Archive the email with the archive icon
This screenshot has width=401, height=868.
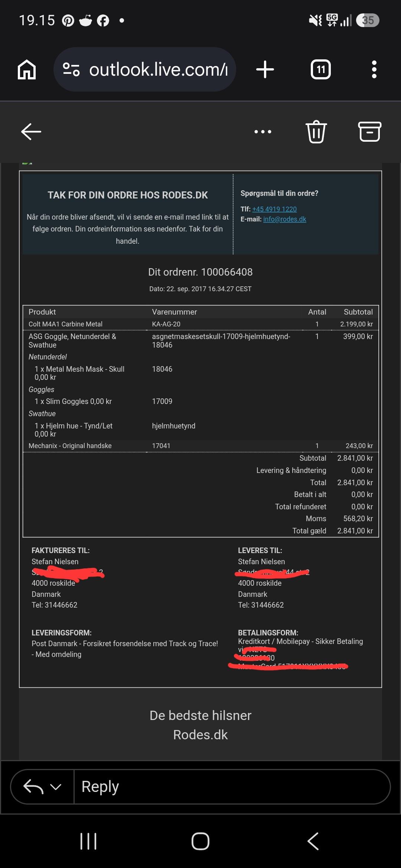point(370,132)
